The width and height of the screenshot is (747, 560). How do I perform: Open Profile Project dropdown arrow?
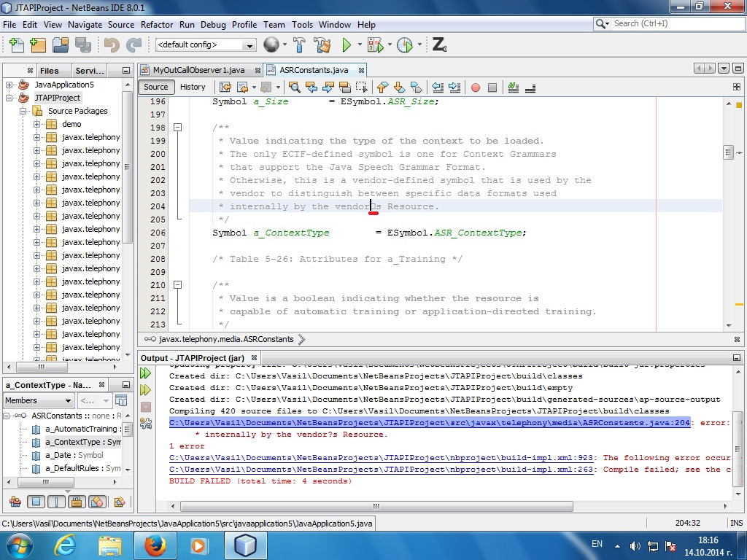[419, 44]
